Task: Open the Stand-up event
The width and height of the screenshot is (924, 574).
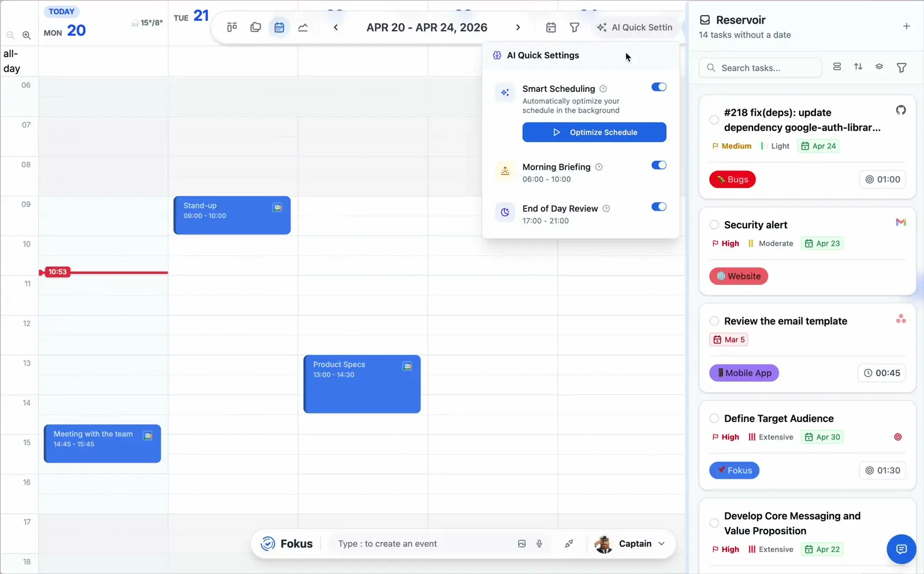Action: pyautogui.click(x=232, y=215)
